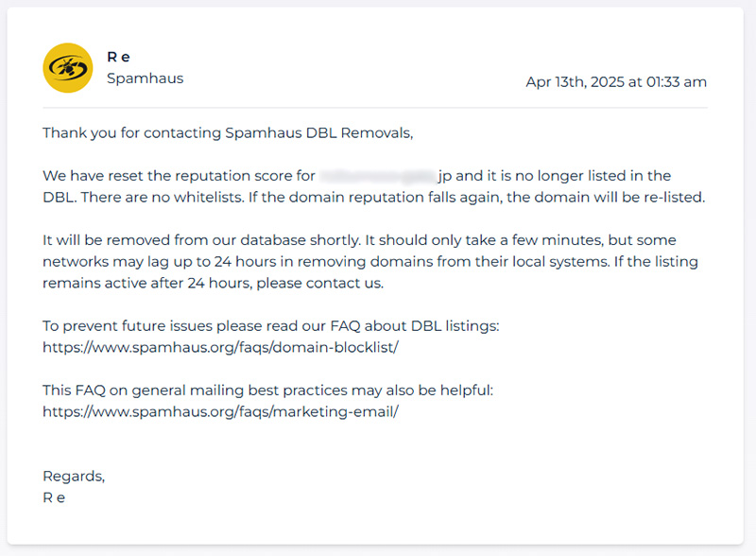756x556 pixels.
Task: Click the "To prevent future issues" line
Action: point(271,326)
